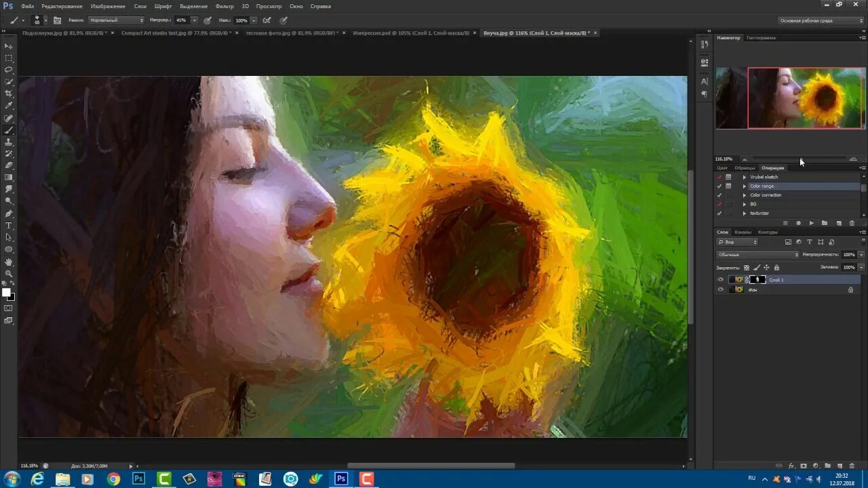Toggle visibility of the Фон layer

721,289
